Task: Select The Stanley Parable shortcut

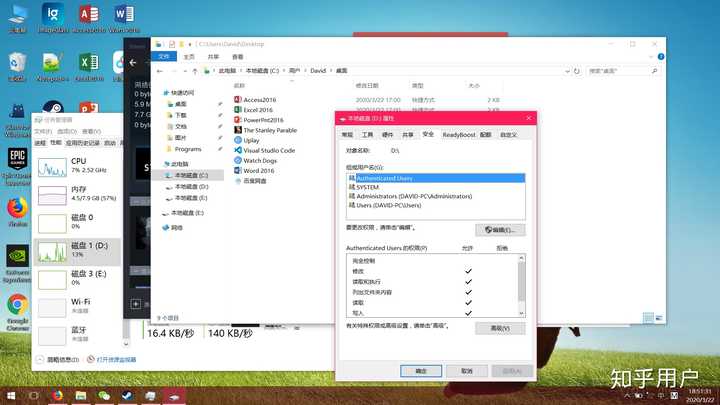Action: (x=265, y=130)
